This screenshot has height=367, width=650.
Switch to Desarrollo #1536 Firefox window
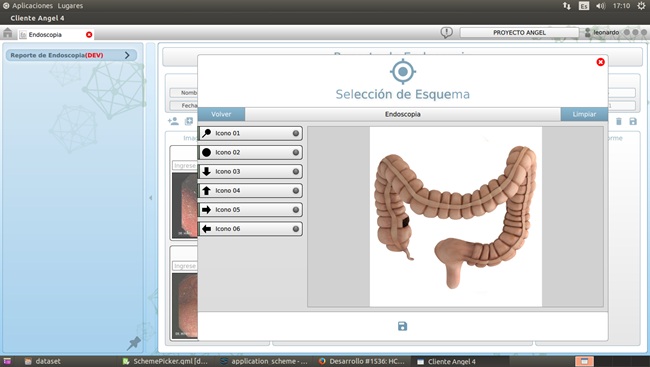coord(361,361)
